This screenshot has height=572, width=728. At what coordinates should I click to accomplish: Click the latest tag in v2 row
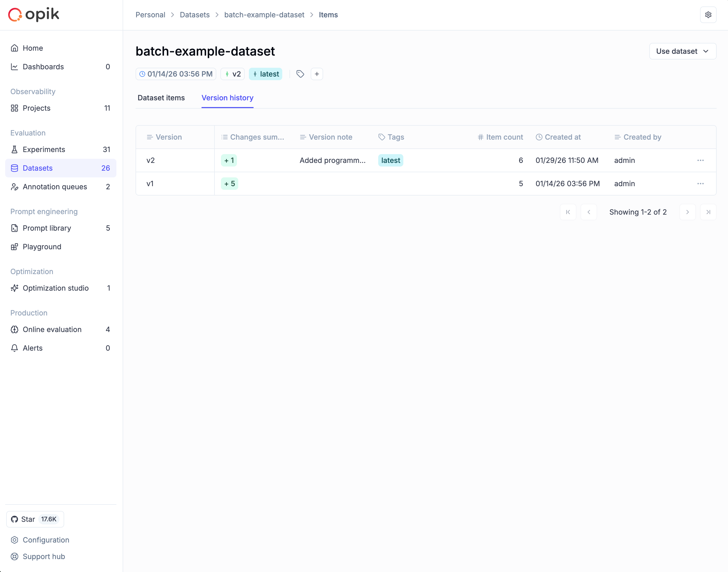coord(390,160)
